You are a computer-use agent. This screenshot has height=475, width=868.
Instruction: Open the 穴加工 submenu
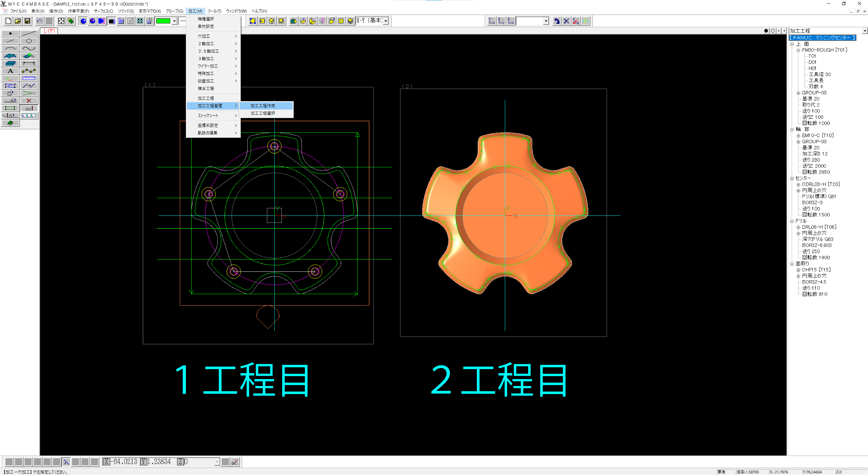click(213, 36)
